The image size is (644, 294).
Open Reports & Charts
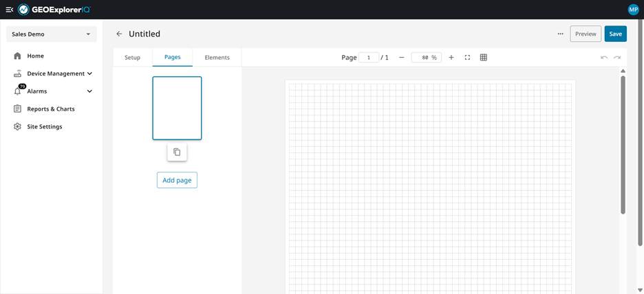52,109
